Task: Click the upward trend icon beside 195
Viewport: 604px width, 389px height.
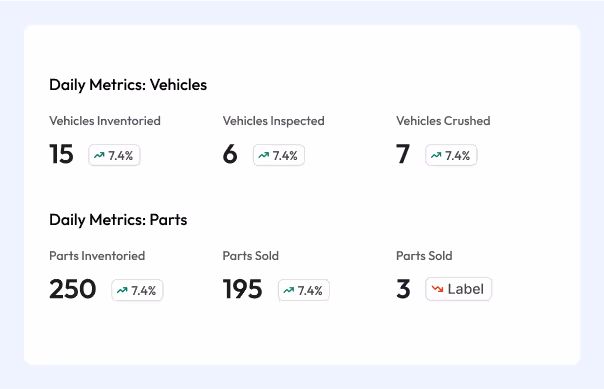Action: (x=289, y=290)
